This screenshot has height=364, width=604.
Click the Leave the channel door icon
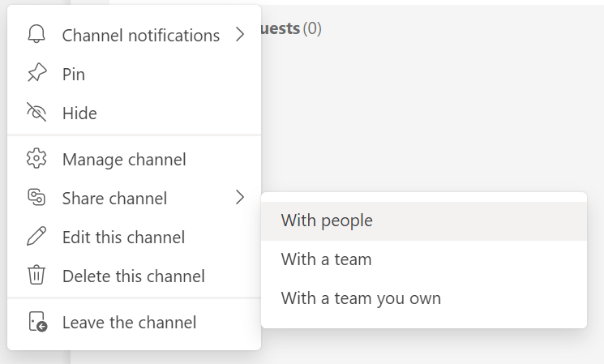click(x=36, y=322)
